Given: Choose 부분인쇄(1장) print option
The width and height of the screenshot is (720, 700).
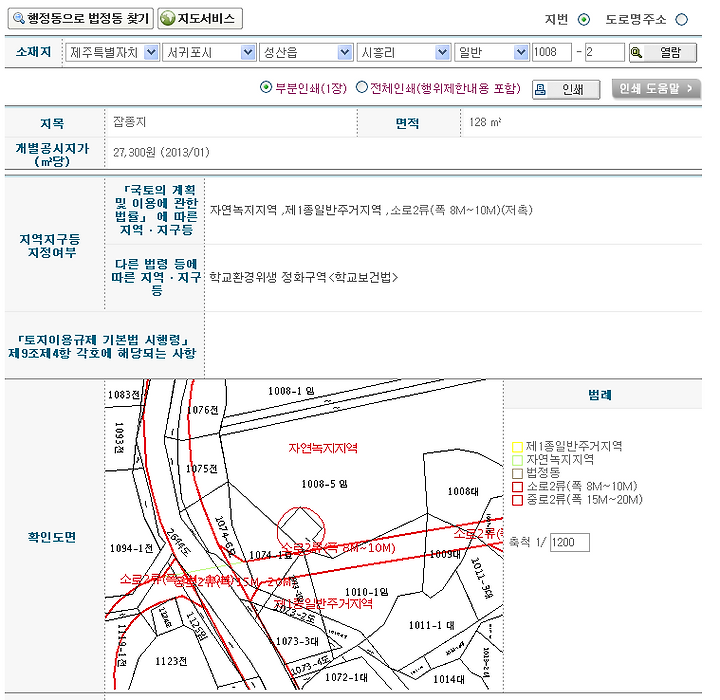Looking at the screenshot, I should [265, 87].
